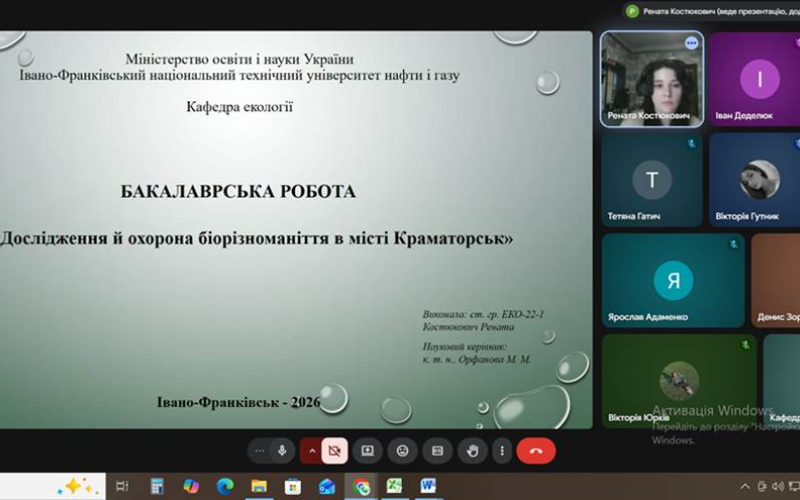800x500 pixels.
Task: Click the presenter chip Рената Костюкович at top
Action: point(712,11)
